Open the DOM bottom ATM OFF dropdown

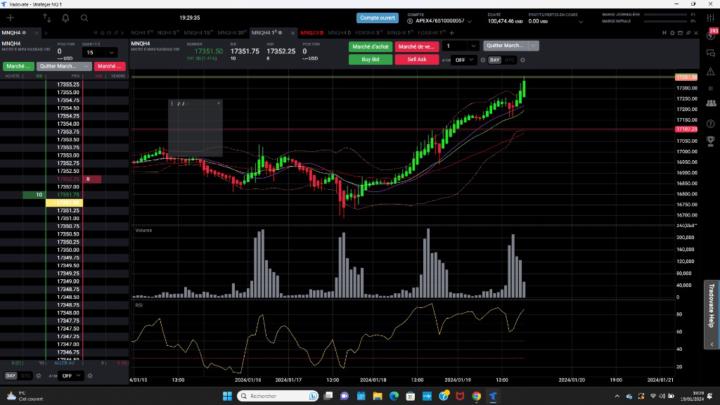point(70,376)
